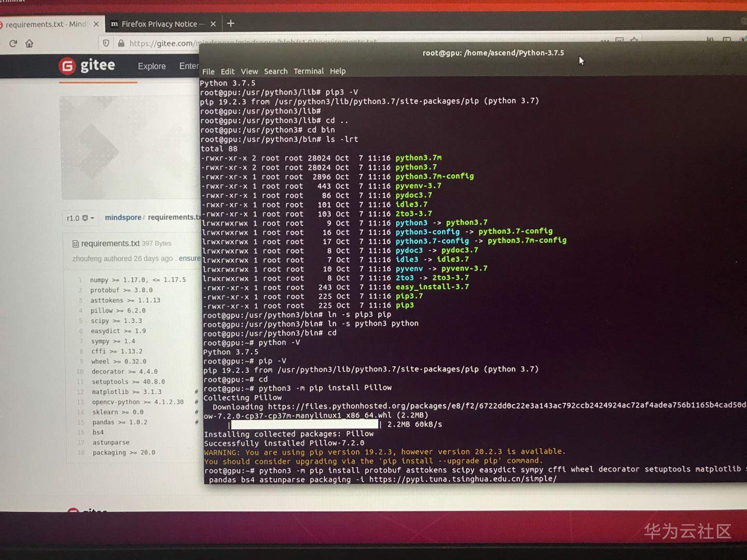Click the 'pillow >= 6.2.0' line
Viewport: 747px width, 560px height.
pyautogui.click(x=118, y=311)
